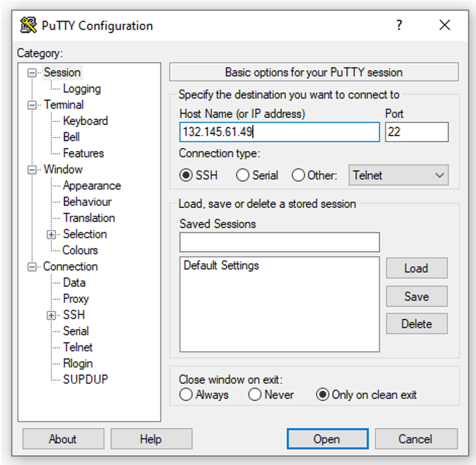The height and width of the screenshot is (465, 476).
Task: Open the Colours category
Action: 80,250
